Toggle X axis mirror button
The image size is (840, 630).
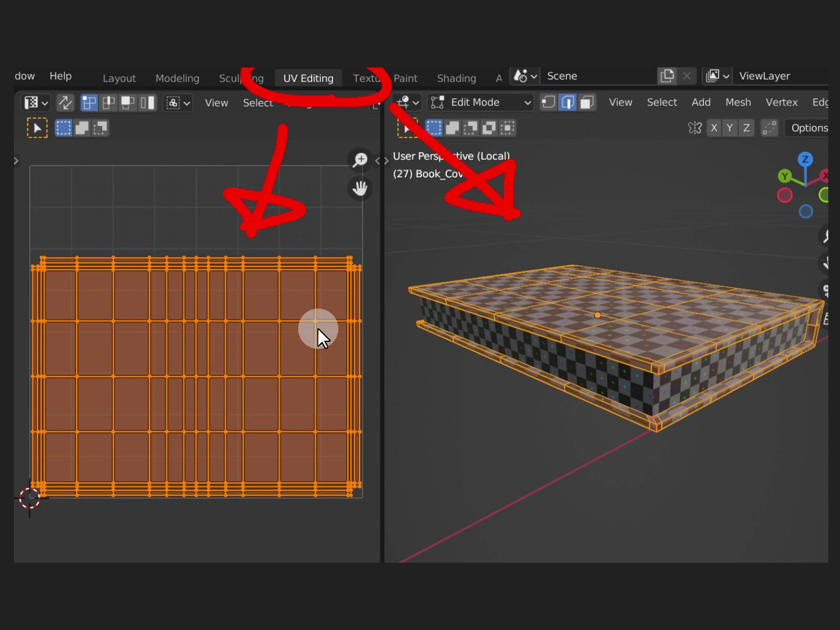pos(714,128)
